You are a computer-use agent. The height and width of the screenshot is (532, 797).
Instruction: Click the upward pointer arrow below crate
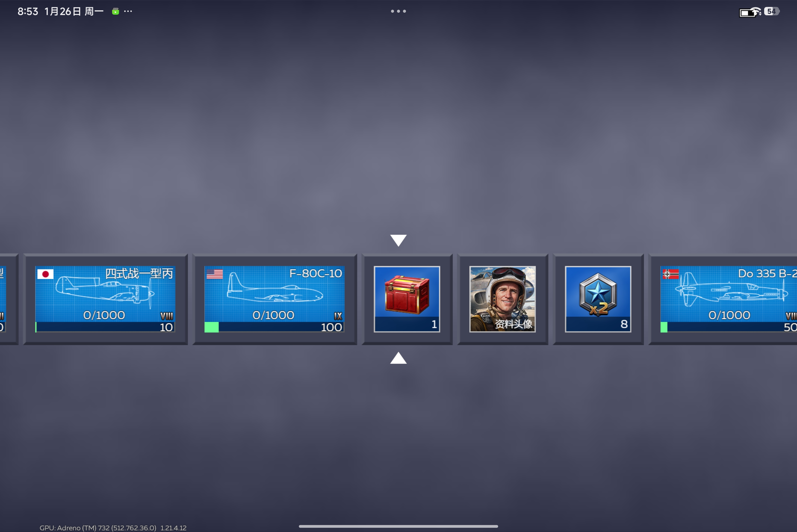click(x=398, y=358)
